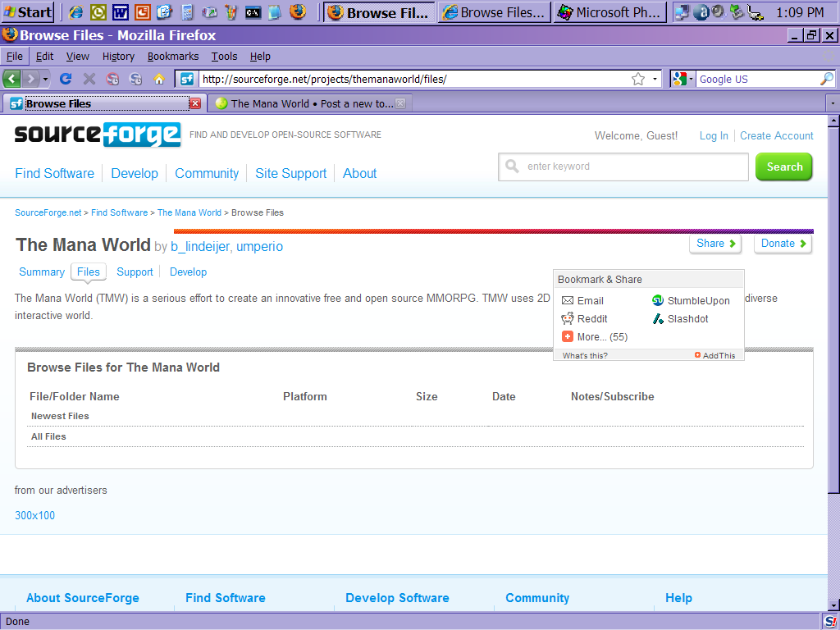Click the URL address field

pyautogui.click(x=413, y=80)
